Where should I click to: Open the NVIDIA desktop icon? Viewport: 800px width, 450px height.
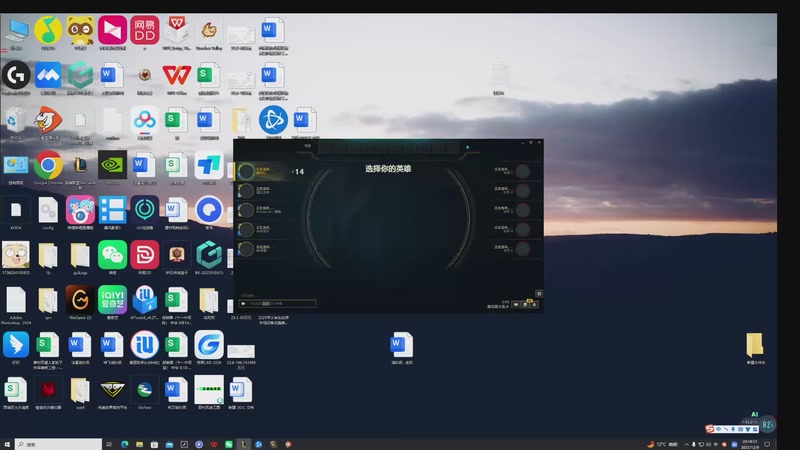tap(112, 165)
